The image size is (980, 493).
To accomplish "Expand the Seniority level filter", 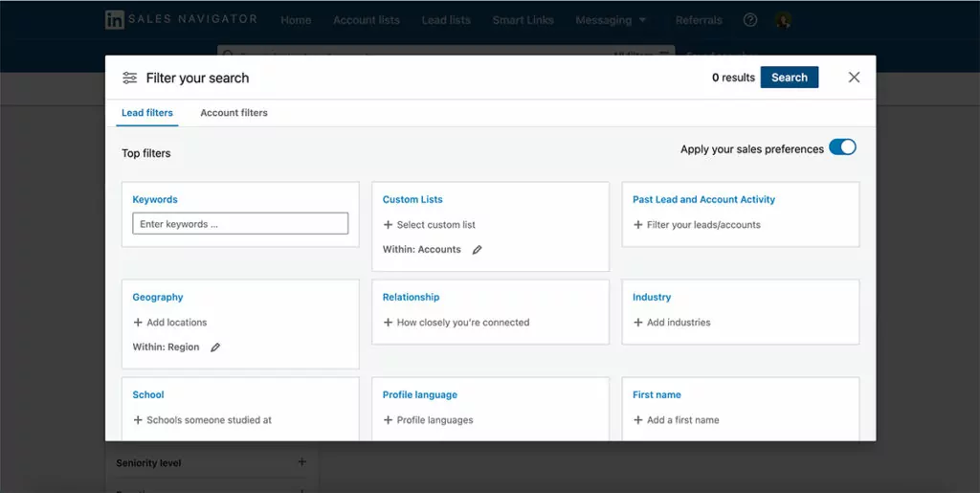I will point(301,462).
